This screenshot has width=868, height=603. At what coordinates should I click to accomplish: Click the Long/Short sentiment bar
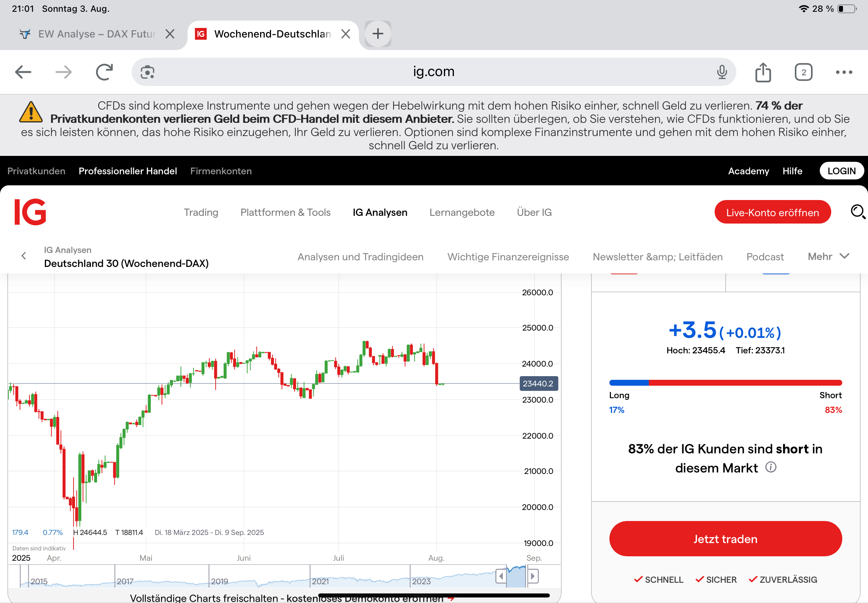click(x=725, y=383)
